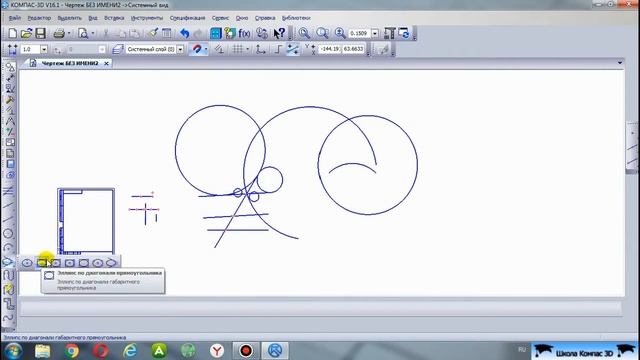This screenshot has width=640, height=360.
Task: Open document tabs list arrow at right
Action: [620, 63]
